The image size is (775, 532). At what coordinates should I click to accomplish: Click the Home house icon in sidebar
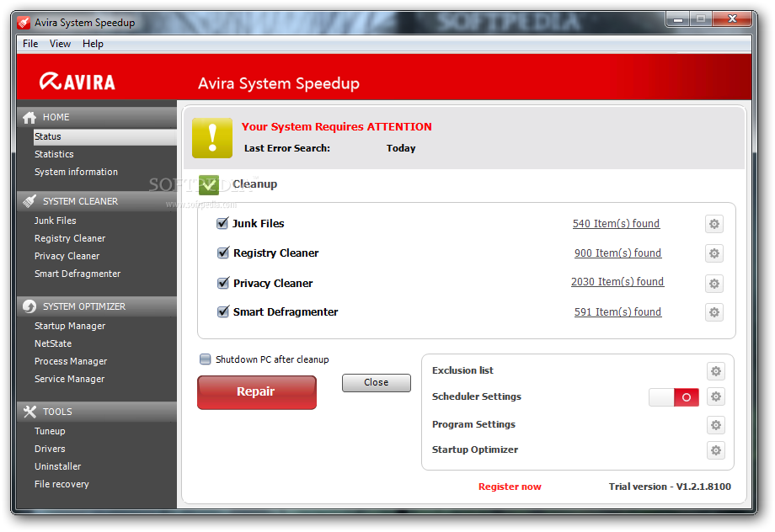29,117
